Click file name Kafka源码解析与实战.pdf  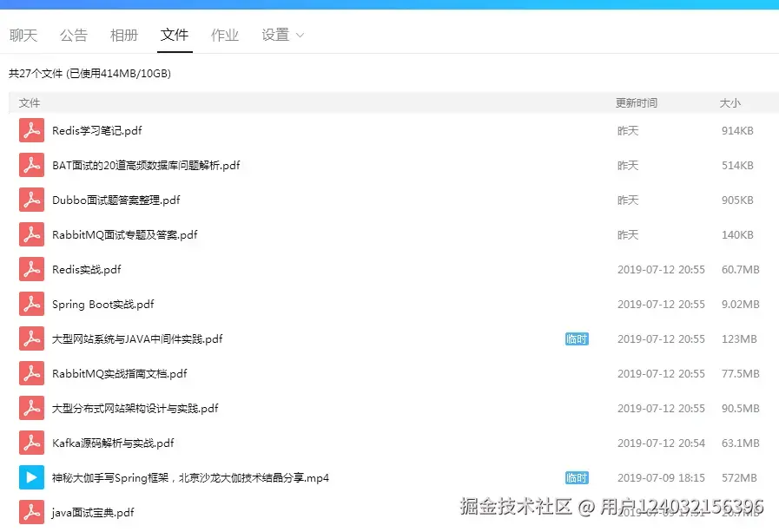coord(113,443)
